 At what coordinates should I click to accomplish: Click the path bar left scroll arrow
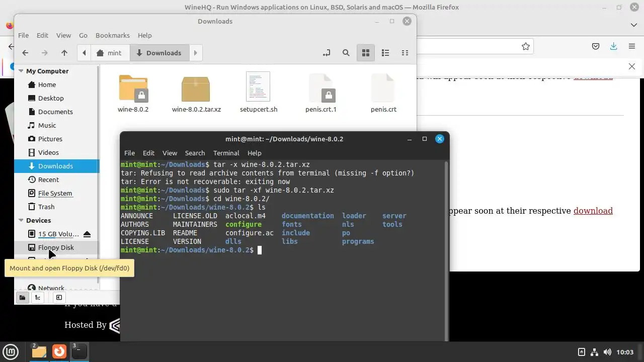point(84,53)
